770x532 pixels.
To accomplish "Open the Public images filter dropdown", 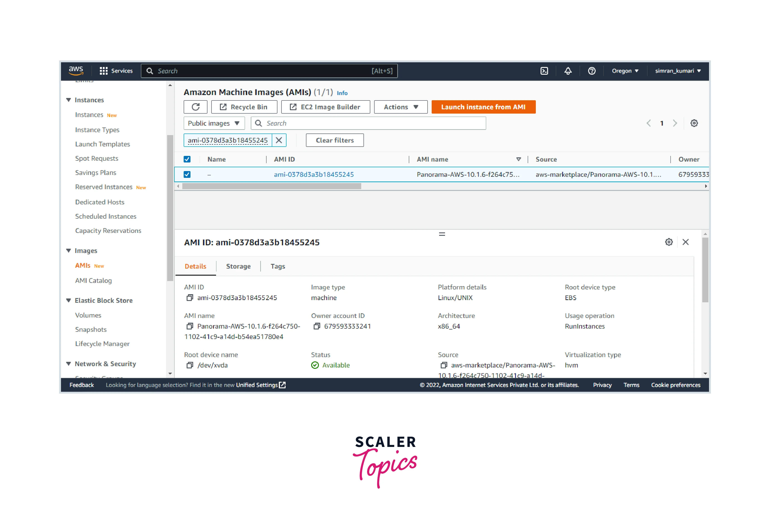I will tap(214, 123).
